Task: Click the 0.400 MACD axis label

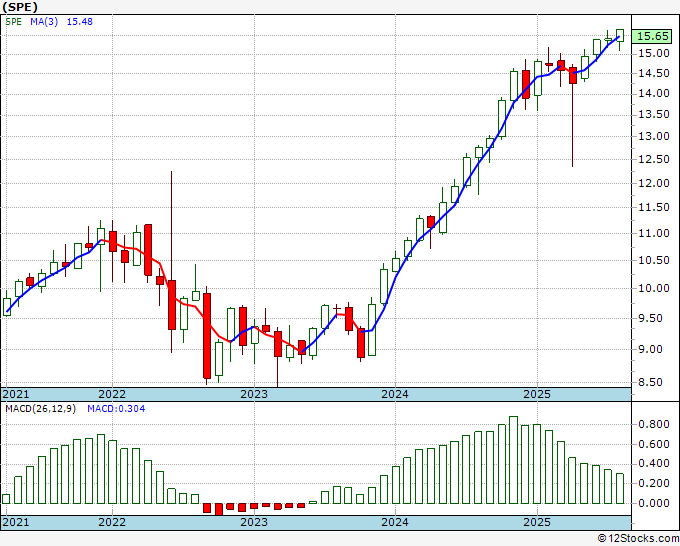Action: pos(654,464)
